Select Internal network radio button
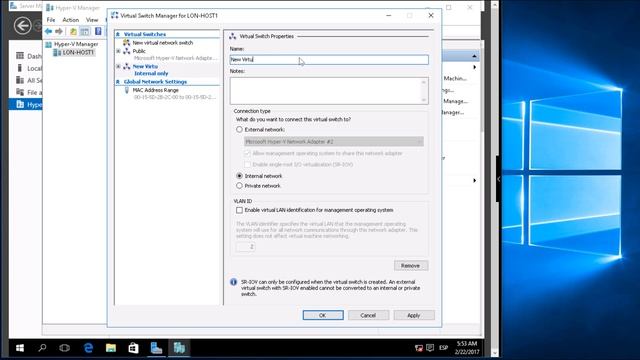Viewport: 640px width, 360px height. coord(240,176)
